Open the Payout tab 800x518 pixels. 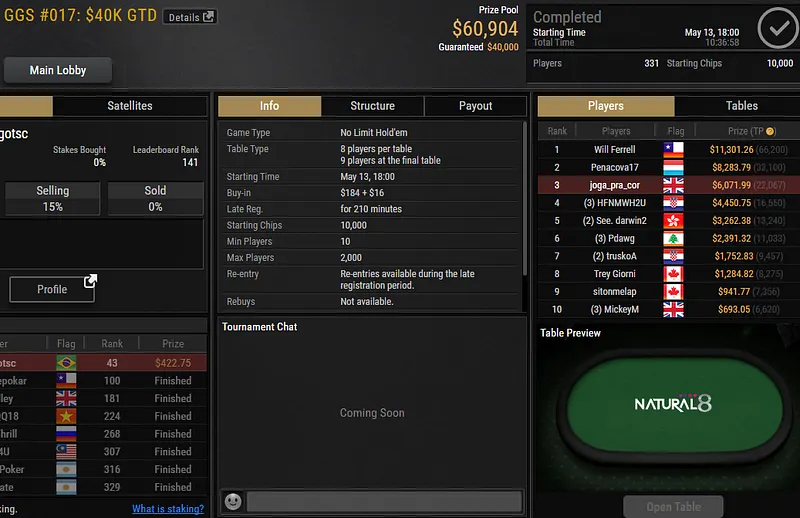click(476, 106)
